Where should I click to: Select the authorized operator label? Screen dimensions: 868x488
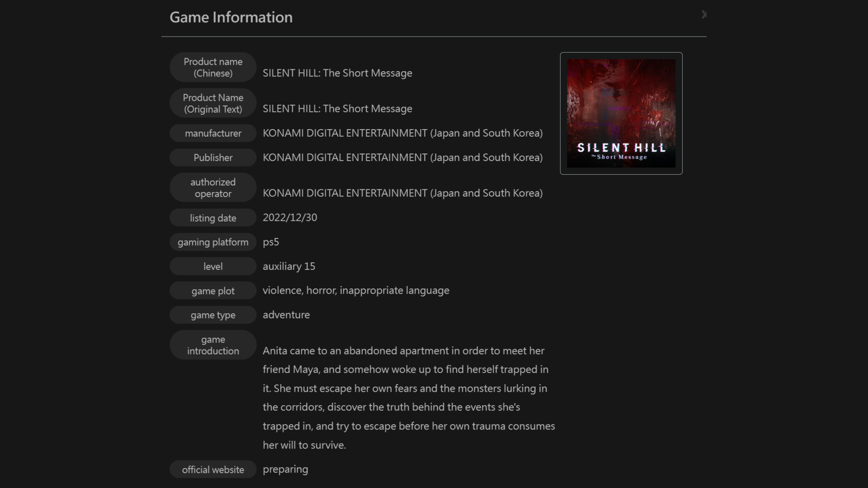coord(212,187)
